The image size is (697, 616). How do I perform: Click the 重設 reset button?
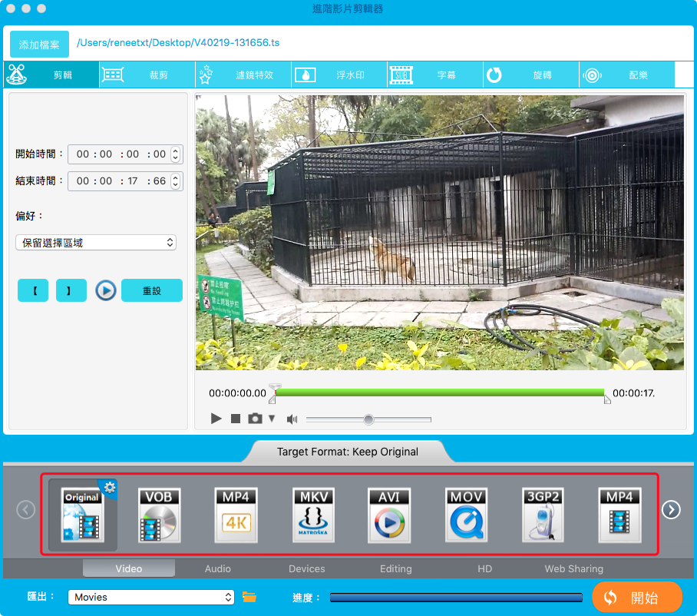tap(152, 290)
